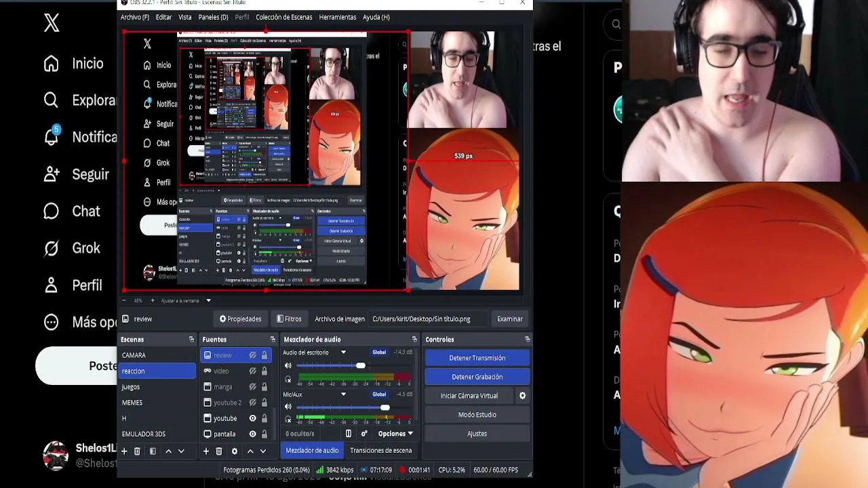The width and height of the screenshot is (868, 488).
Task: Expand Mic/Aux device dropdown
Action: pyautogui.click(x=343, y=394)
